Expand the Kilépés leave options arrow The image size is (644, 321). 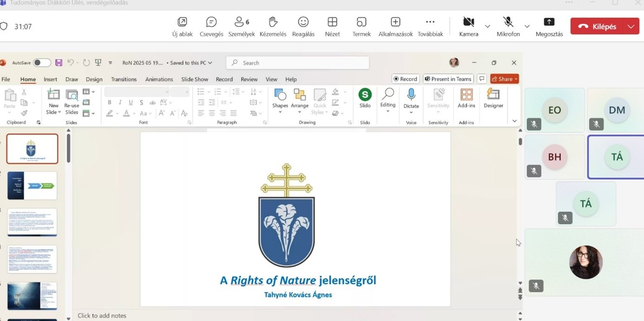(x=631, y=27)
